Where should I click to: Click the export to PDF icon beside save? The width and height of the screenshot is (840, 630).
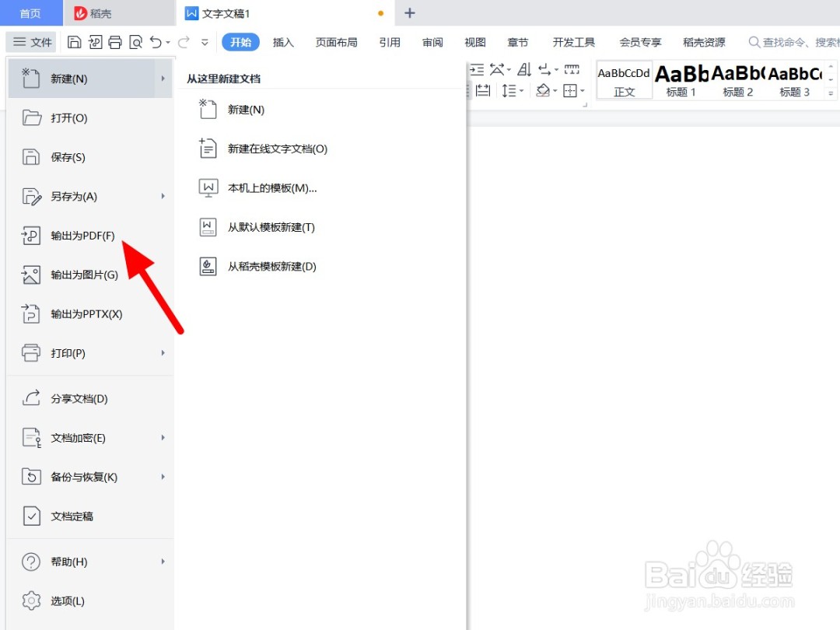pos(95,42)
